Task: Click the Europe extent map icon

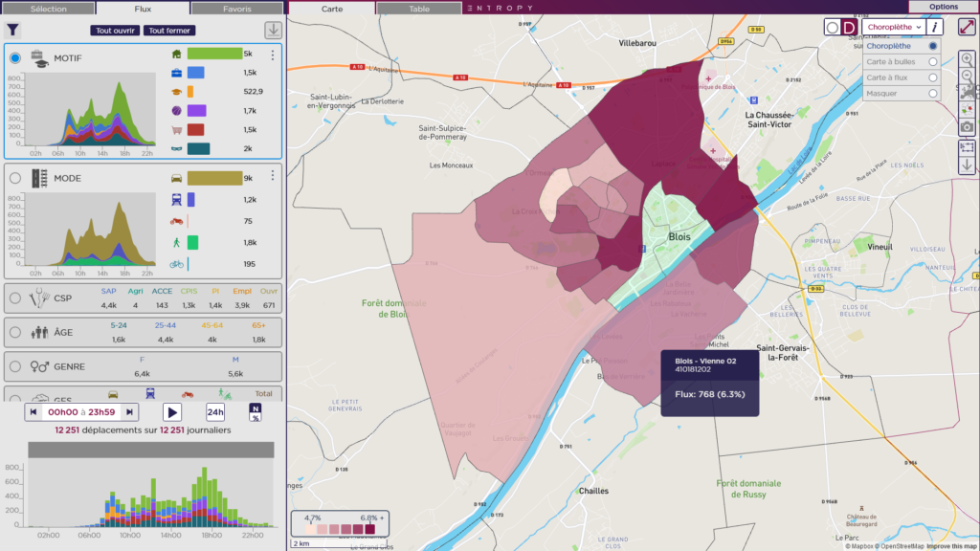Action: [x=967, y=92]
